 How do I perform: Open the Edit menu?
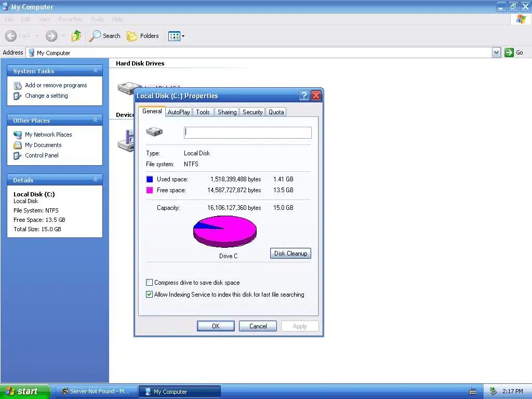(26, 19)
